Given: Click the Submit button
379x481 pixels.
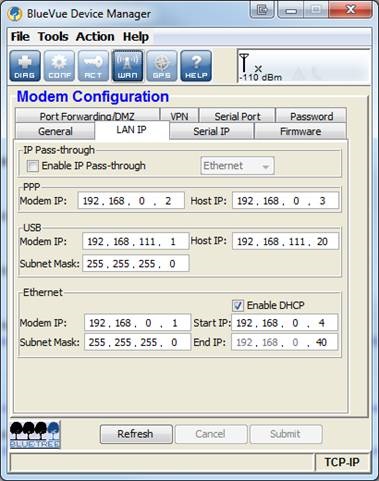Looking at the screenshot, I should 286,434.
